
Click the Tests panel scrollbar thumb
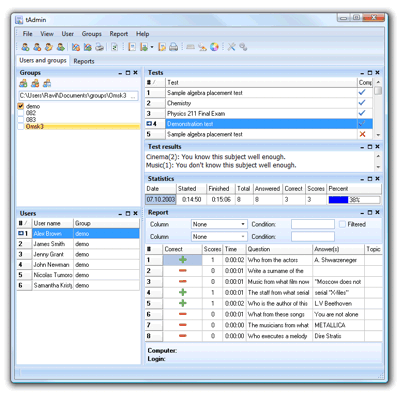click(378, 91)
